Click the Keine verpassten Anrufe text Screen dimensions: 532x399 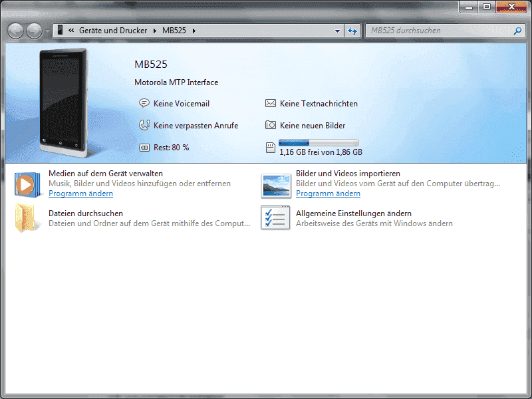196,126
